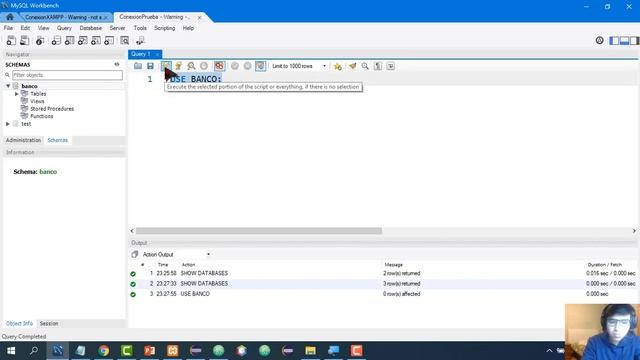The image size is (640, 360).
Task: Select the USE BANCO output row
Action: point(383,294)
